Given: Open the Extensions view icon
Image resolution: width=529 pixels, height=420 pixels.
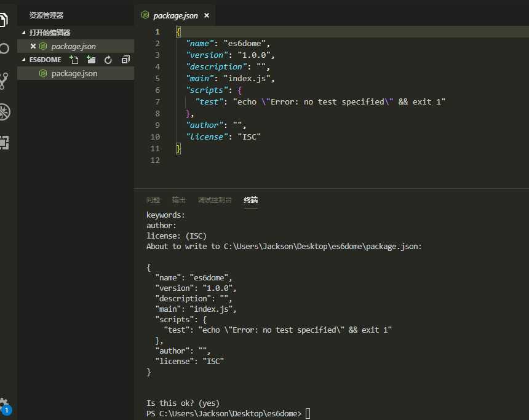Looking at the screenshot, I should tap(4, 143).
